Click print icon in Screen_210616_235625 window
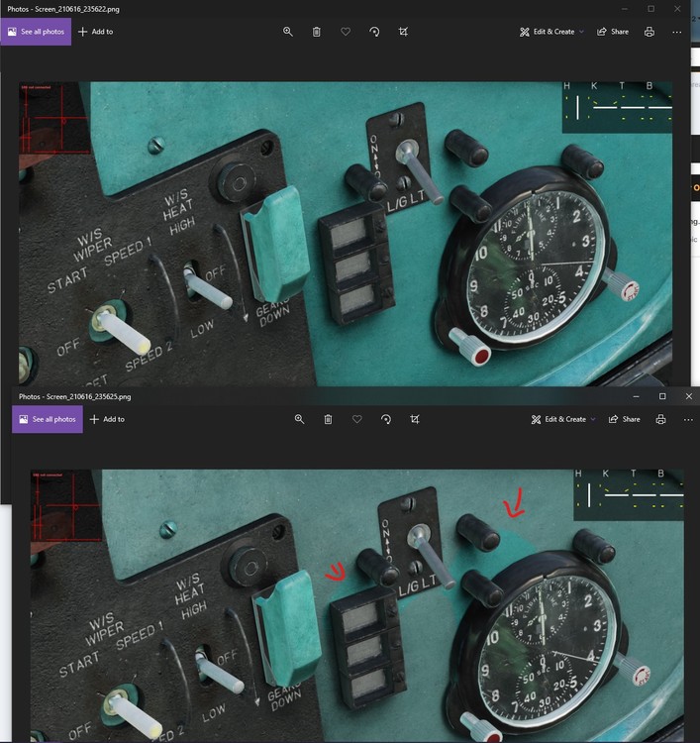 pos(660,419)
